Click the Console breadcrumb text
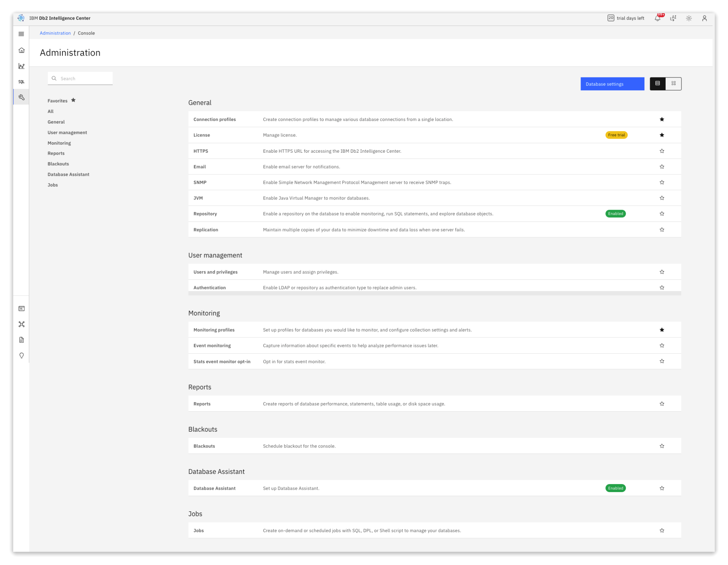The height and width of the screenshot is (565, 728). coord(86,33)
